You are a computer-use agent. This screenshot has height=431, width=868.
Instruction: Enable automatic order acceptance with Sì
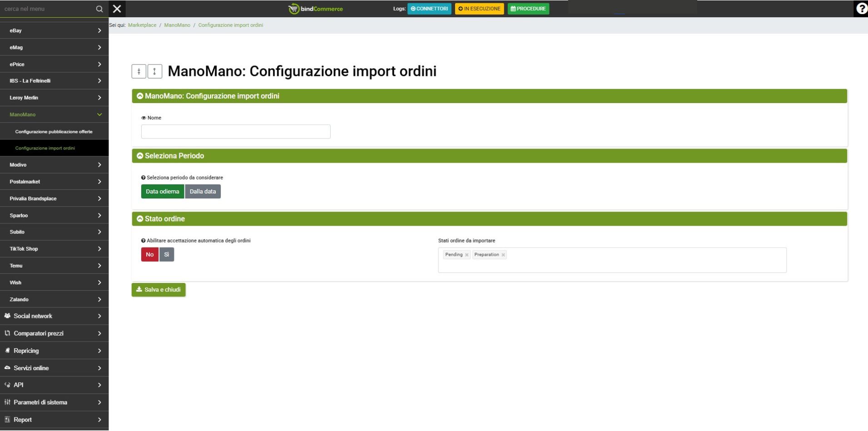pyautogui.click(x=167, y=255)
